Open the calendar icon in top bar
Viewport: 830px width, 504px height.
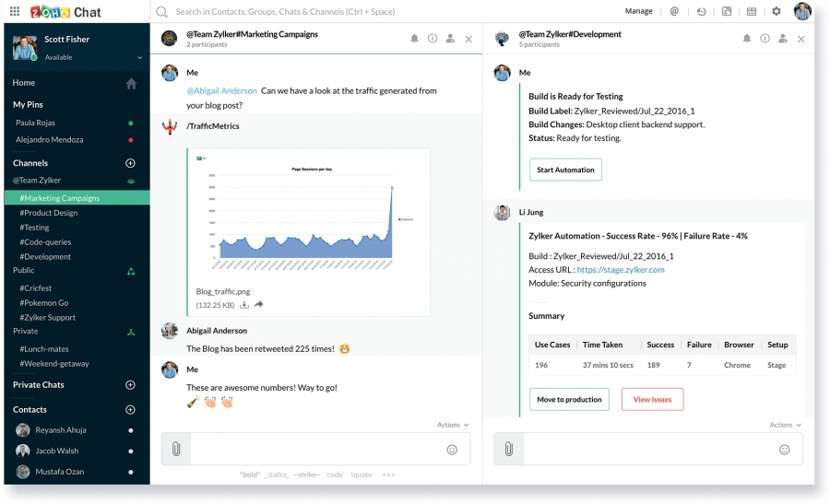pos(751,11)
